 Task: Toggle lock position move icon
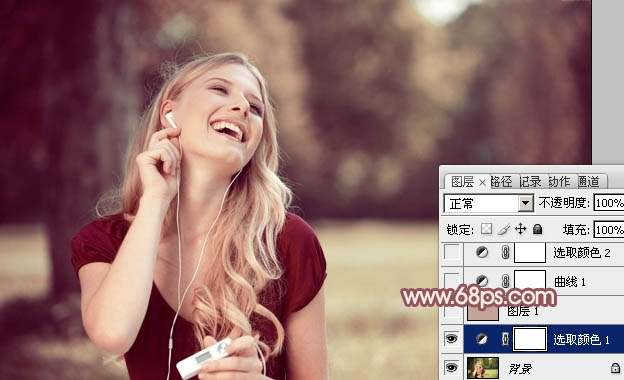click(521, 229)
